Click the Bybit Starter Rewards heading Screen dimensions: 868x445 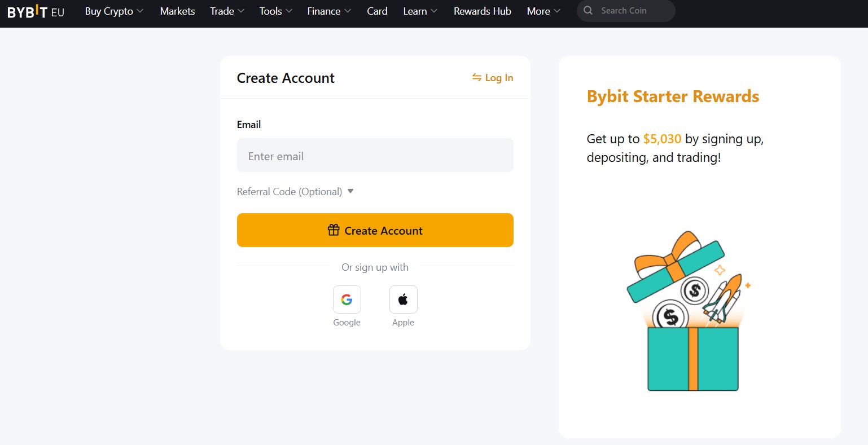click(673, 96)
